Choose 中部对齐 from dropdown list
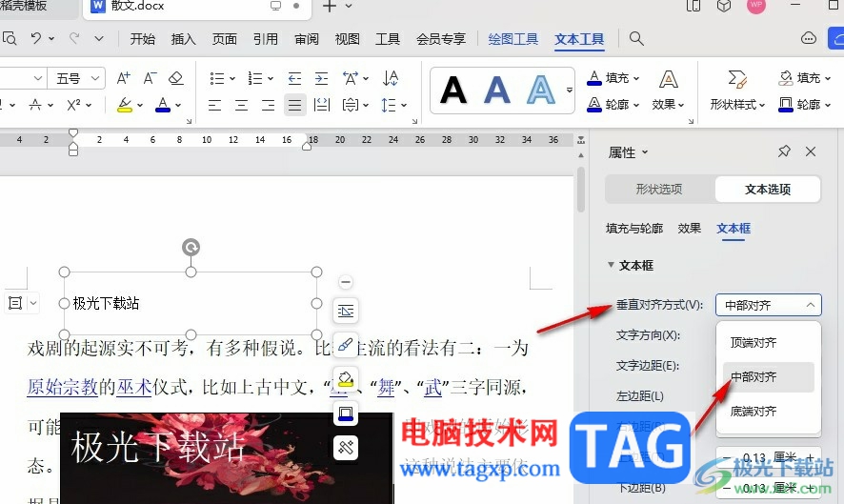The width and height of the screenshot is (844, 504). [768, 377]
